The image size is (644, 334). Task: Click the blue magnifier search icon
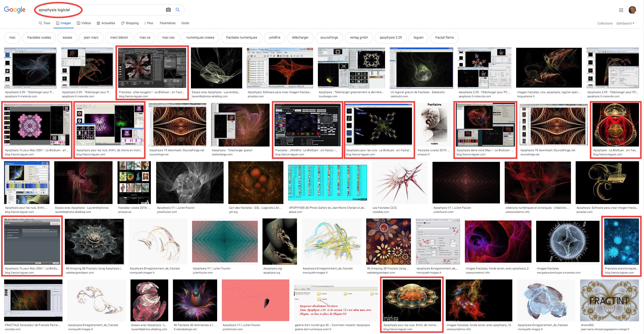coord(178,10)
